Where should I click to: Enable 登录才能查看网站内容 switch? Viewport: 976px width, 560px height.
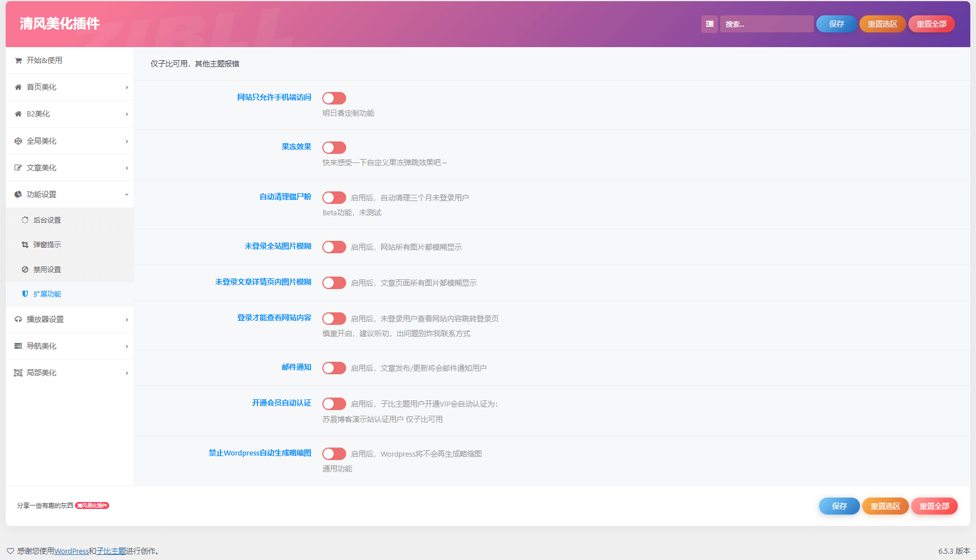coord(334,319)
